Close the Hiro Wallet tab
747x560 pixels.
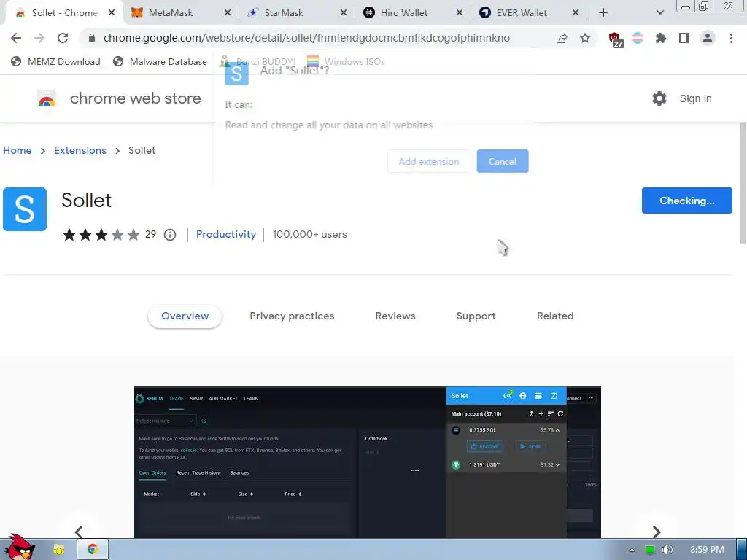[x=460, y=13]
